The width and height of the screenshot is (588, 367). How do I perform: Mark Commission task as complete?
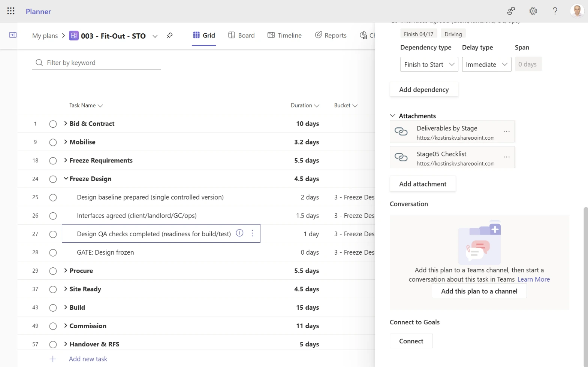pyautogui.click(x=53, y=326)
